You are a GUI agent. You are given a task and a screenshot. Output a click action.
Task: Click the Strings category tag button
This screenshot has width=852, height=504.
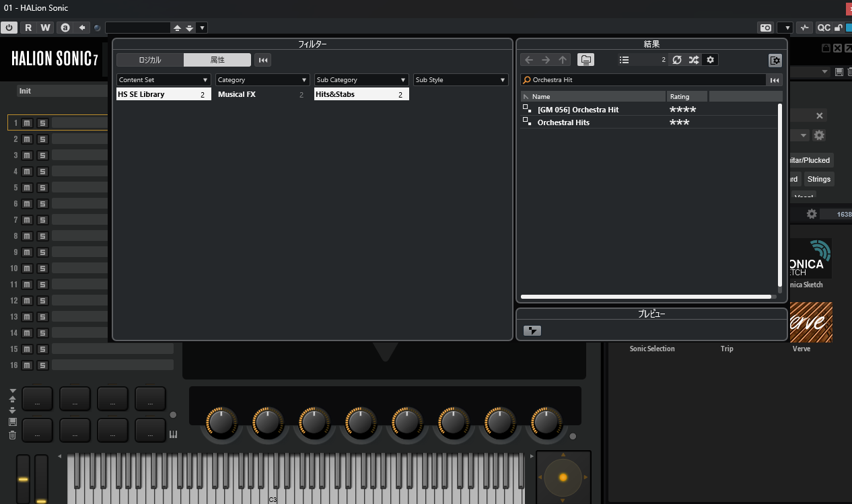pyautogui.click(x=819, y=179)
